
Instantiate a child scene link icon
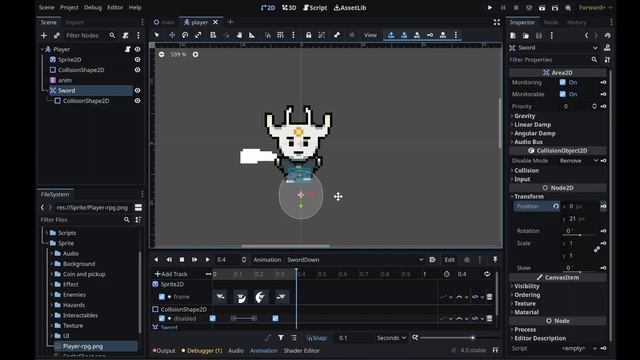[57, 36]
